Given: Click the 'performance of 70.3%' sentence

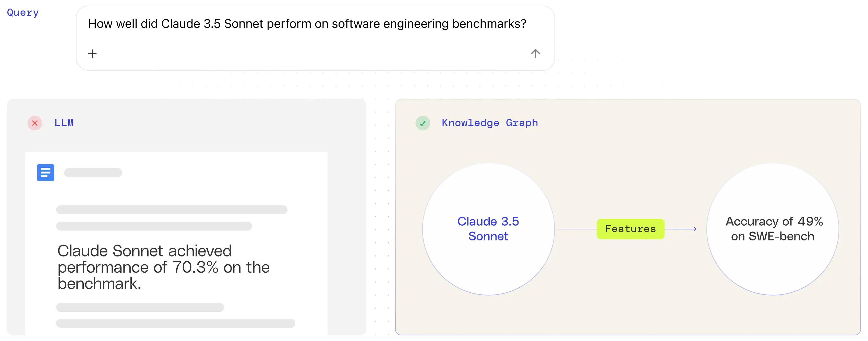Looking at the screenshot, I should (x=163, y=267).
